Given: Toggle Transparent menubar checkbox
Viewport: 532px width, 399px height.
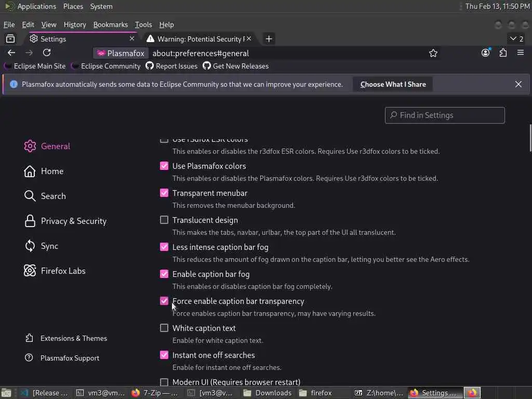Looking at the screenshot, I should pyautogui.click(x=164, y=193).
